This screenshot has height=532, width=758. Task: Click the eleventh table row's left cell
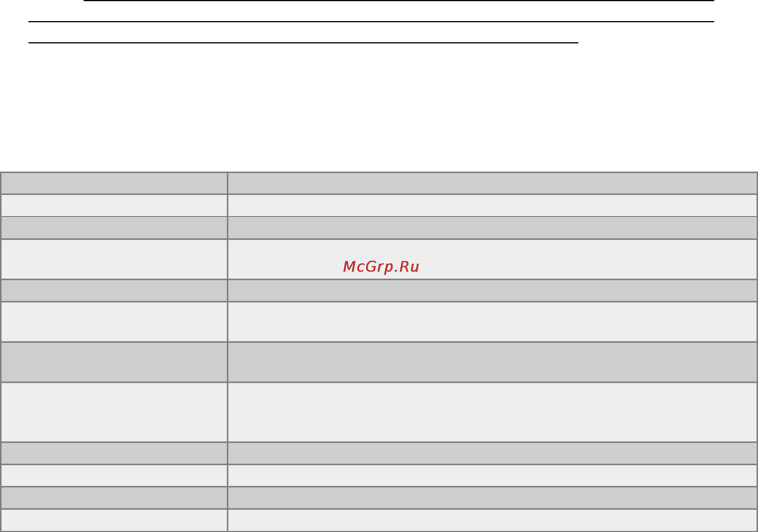114,498
